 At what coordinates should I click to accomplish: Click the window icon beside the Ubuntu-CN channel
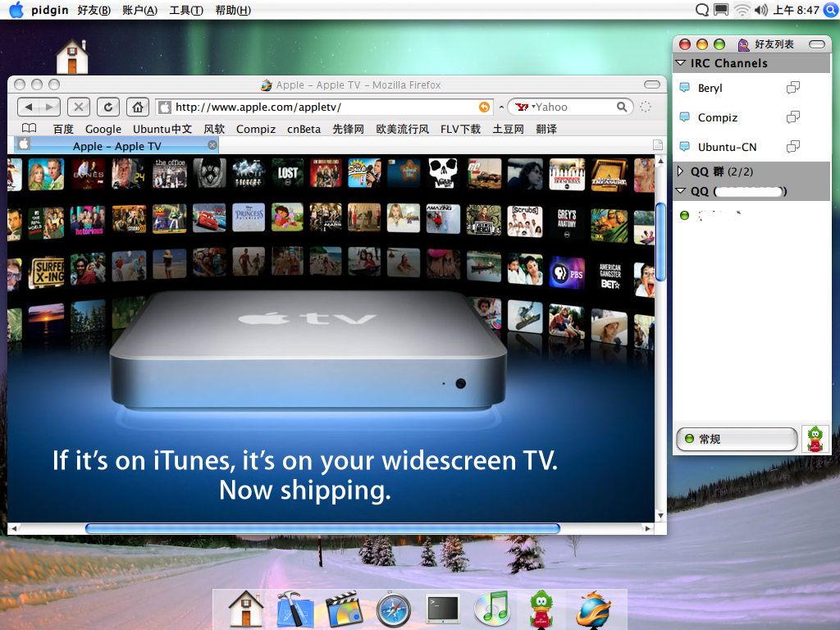pos(793,146)
